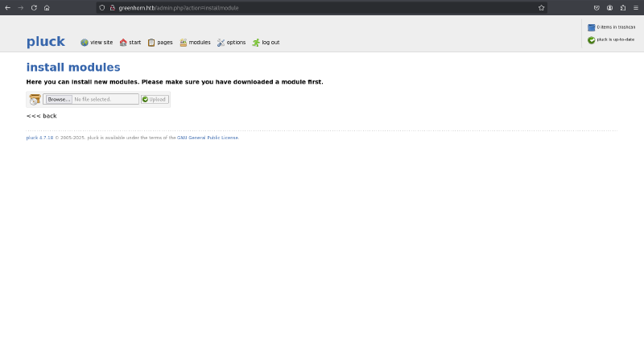Open the browser extensions panel
Screen dimensions: 644x363
pyautogui.click(x=622, y=7)
